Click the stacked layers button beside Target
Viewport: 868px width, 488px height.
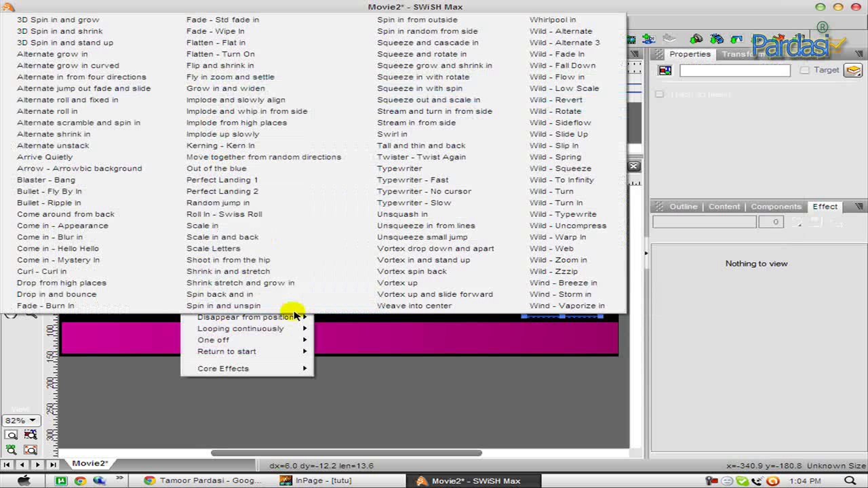pyautogui.click(x=852, y=70)
